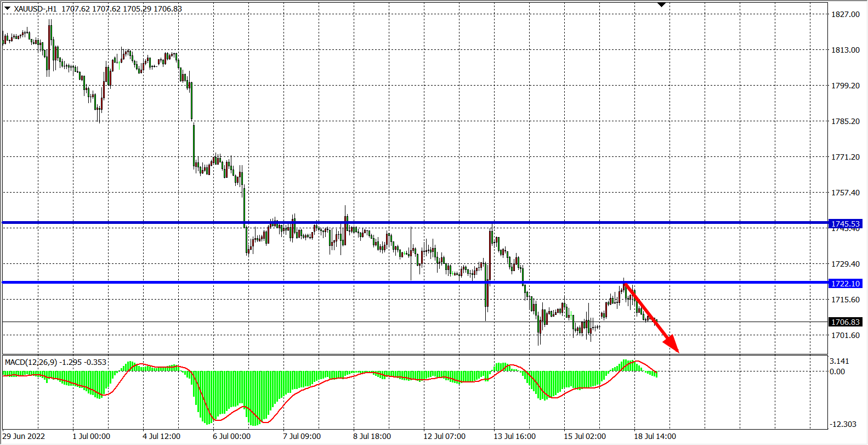The height and width of the screenshot is (445, 868).
Task: Click the -12.303 MACD scale value
Action: click(843, 424)
